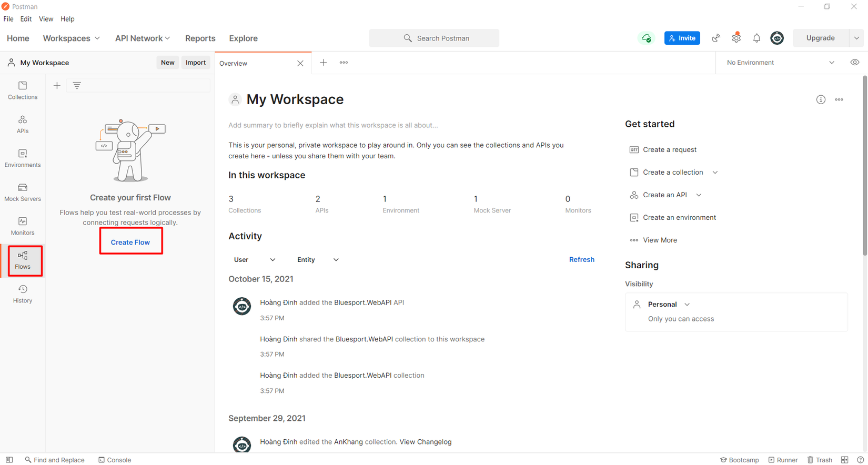The height and width of the screenshot is (465, 868).
Task: Open Bootcamp from the status bar
Action: 740,460
